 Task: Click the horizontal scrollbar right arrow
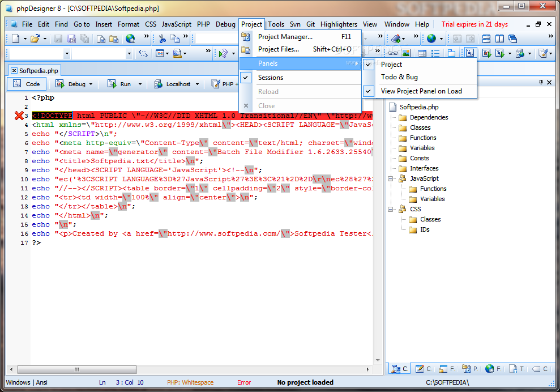(367, 369)
